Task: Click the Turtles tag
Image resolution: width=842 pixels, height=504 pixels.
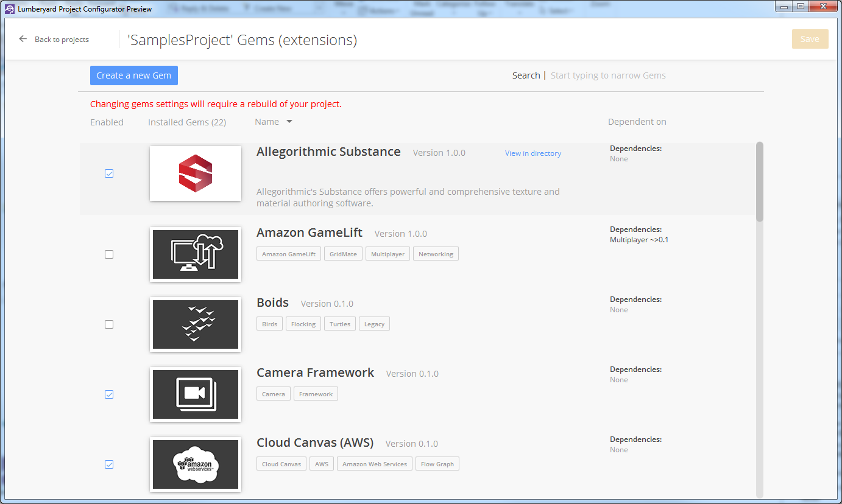Action: point(340,324)
